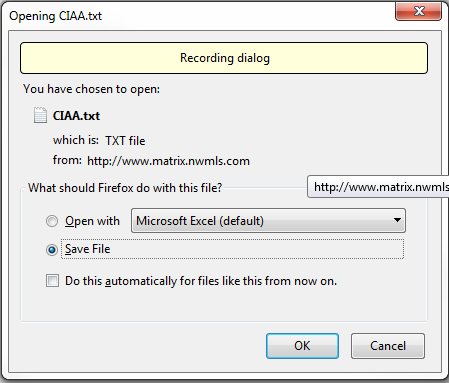Click the What should Firefox do heading
The width and height of the screenshot is (449, 383).
point(125,188)
